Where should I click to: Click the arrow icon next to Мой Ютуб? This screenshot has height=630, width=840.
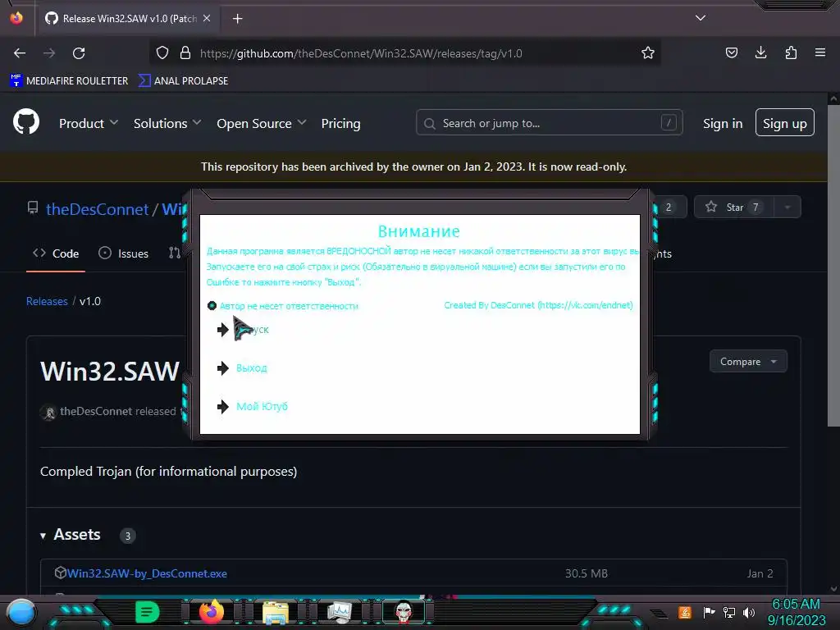pos(223,407)
